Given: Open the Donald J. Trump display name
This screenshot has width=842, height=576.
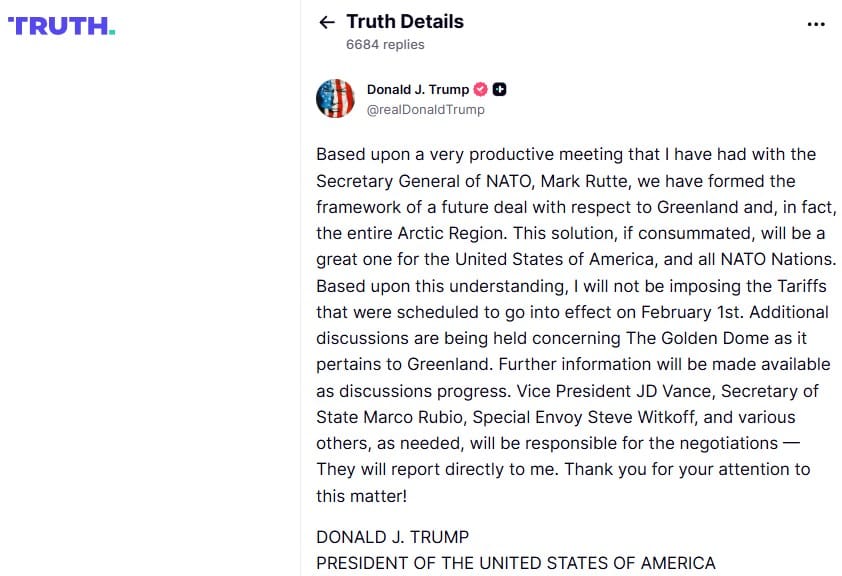Looking at the screenshot, I should pos(417,89).
